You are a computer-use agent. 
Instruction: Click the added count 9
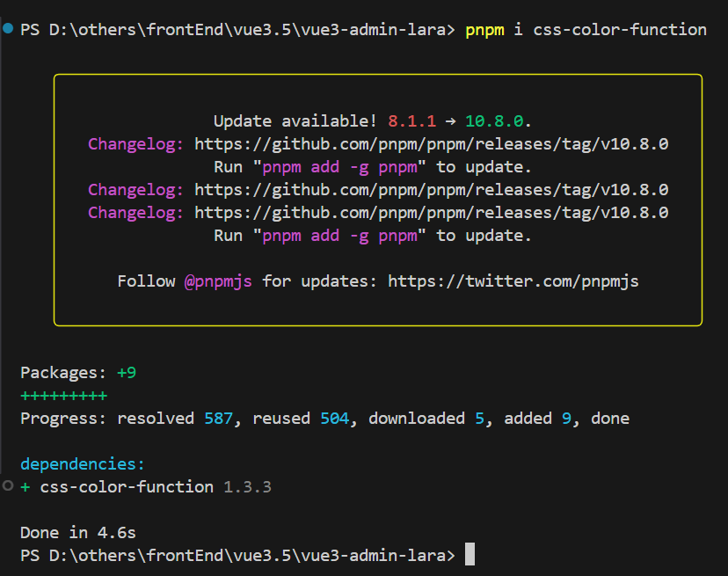566,419
